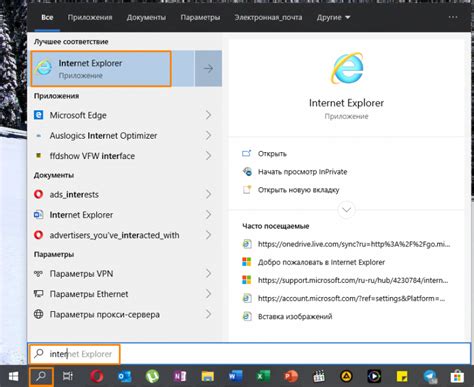Launch uTorrent from taskbar
This screenshot has width=474, height=387.
click(x=152, y=377)
